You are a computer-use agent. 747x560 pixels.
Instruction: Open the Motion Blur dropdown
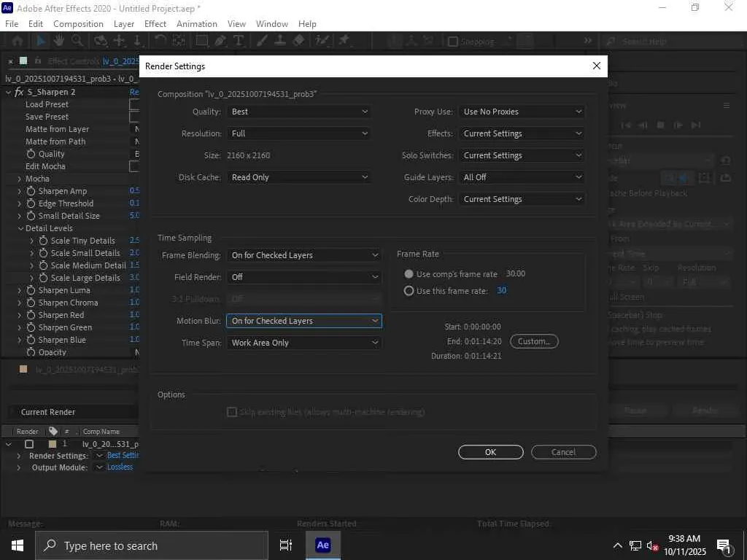[304, 321]
